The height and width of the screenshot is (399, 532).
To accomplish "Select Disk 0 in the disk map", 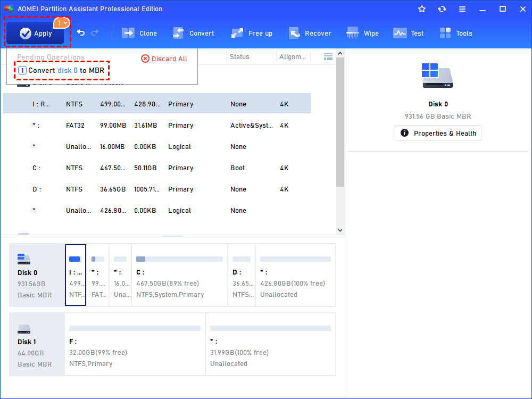I will click(37, 275).
